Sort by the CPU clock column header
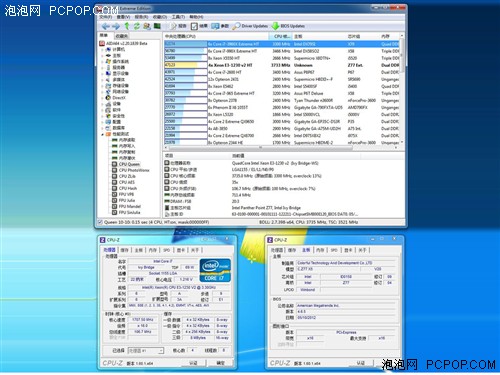Screen dimensions: 500x375 [x=281, y=36]
